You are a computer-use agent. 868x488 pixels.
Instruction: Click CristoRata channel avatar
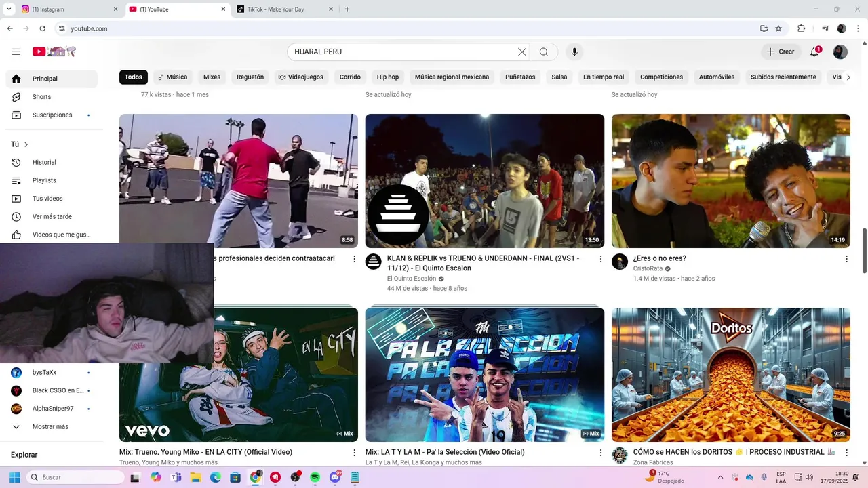620,262
